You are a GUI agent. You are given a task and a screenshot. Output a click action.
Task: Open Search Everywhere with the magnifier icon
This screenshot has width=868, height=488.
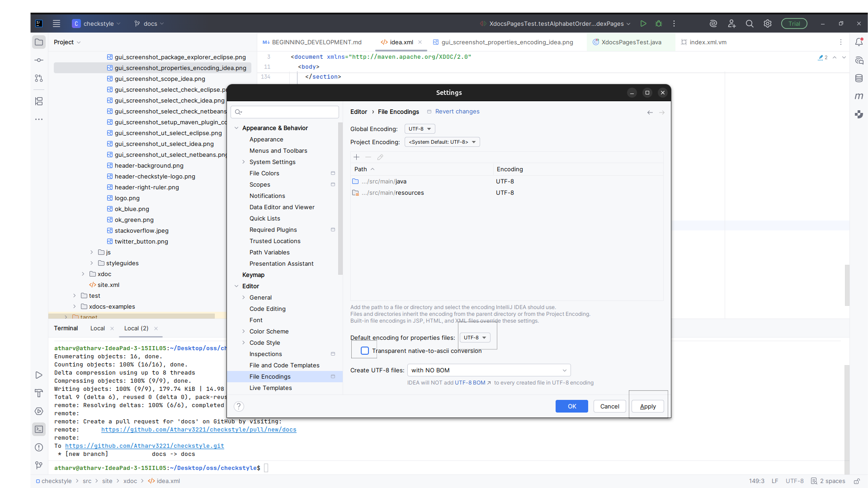pyautogui.click(x=750, y=23)
